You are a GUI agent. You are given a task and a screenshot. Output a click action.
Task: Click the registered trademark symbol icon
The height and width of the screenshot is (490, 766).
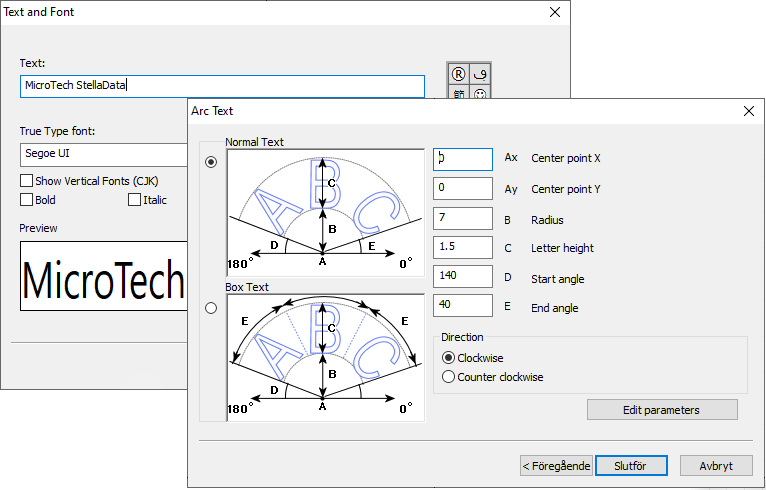click(458, 74)
